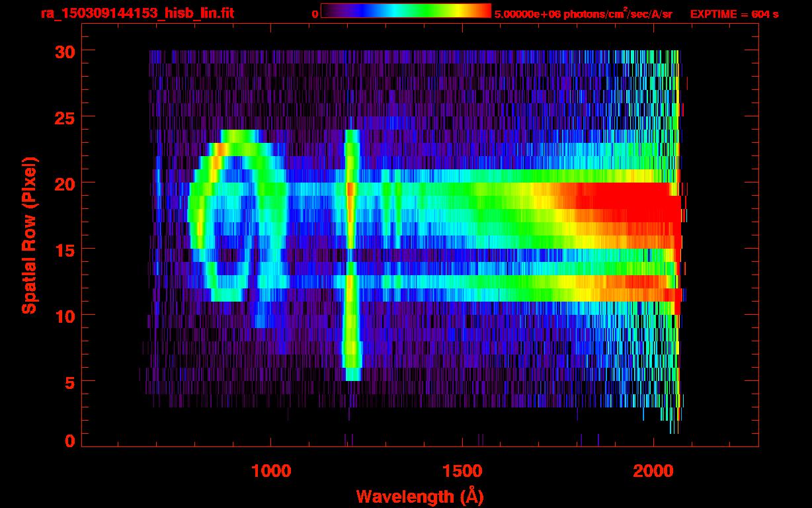This screenshot has width=812, height=508.
Task: Click the Wavelength (Å) axis title
Action: click(x=420, y=496)
